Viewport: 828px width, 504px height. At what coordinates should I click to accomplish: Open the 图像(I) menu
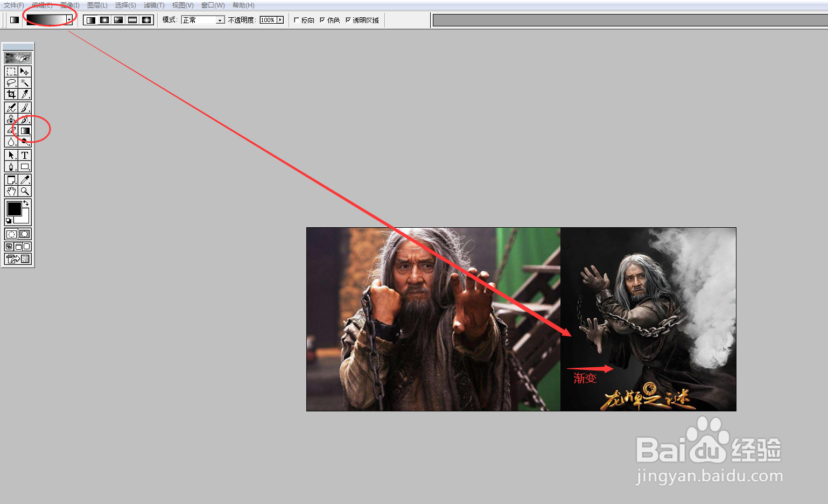coord(70,5)
